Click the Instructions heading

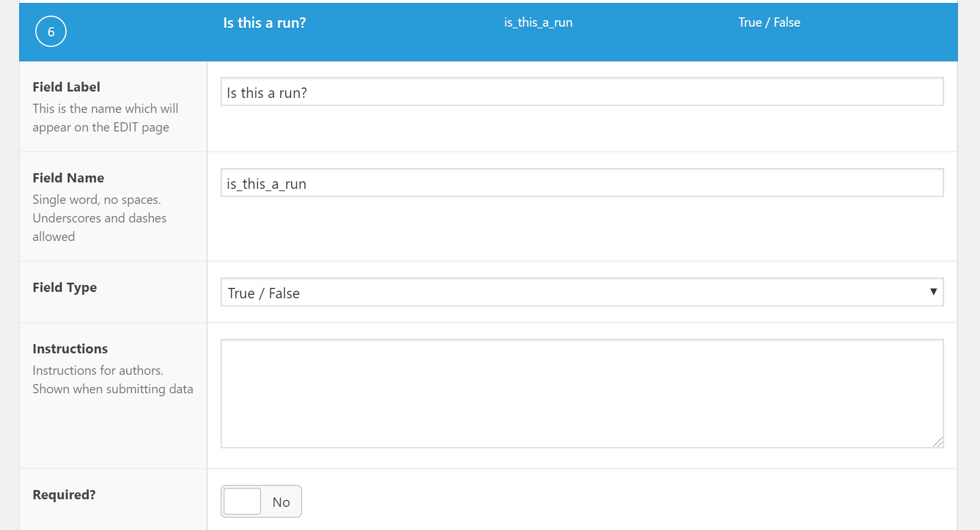coord(70,348)
